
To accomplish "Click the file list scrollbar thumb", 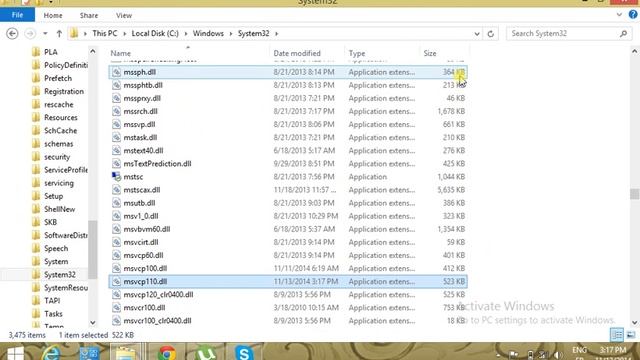I will click(634, 194).
